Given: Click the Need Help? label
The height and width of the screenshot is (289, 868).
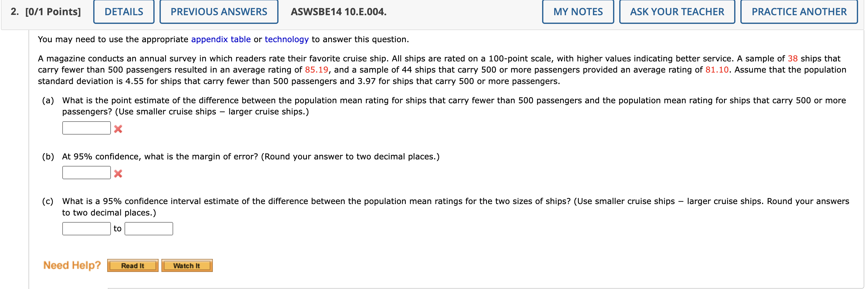Looking at the screenshot, I should click(x=72, y=265).
